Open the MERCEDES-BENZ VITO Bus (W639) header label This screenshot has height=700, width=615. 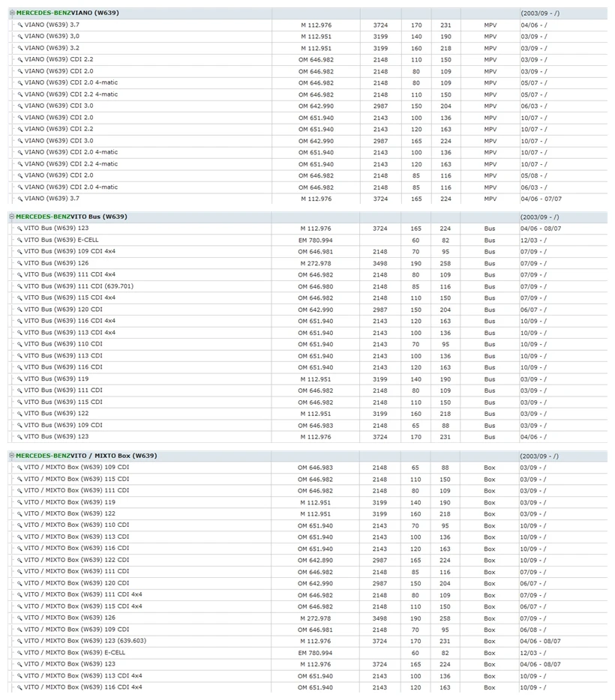click(x=71, y=217)
